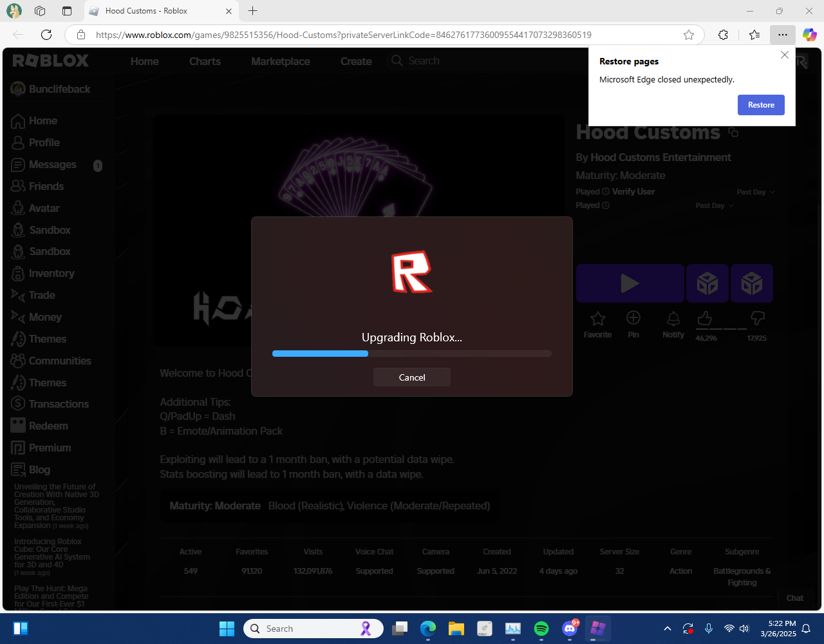Screen dimensions: 824x644
Task: Like the game with thumbs up
Action: tap(704, 318)
